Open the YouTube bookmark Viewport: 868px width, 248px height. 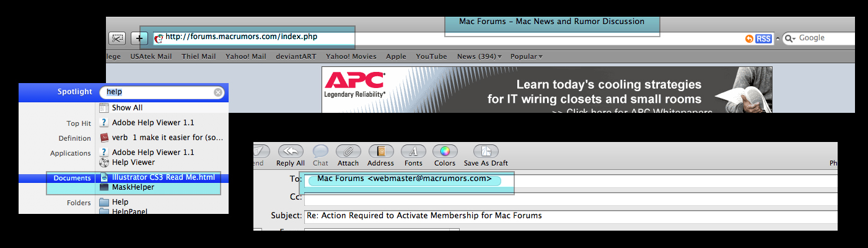tap(431, 56)
